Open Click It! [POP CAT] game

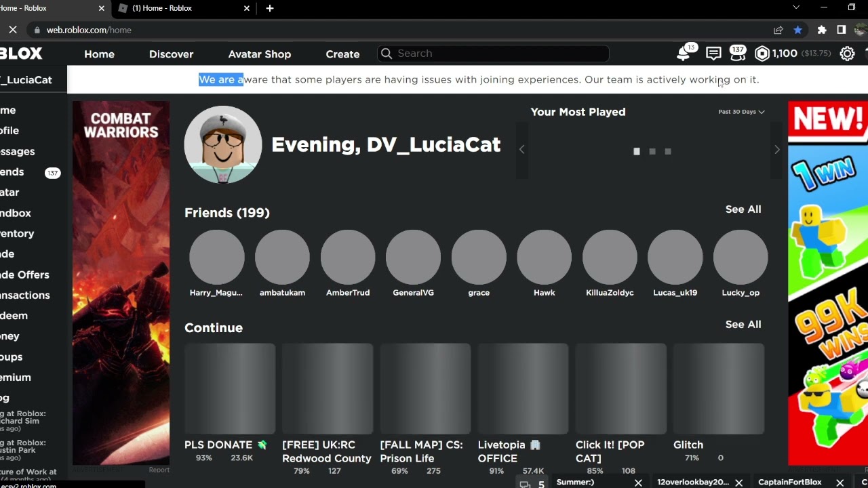point(610,451)
